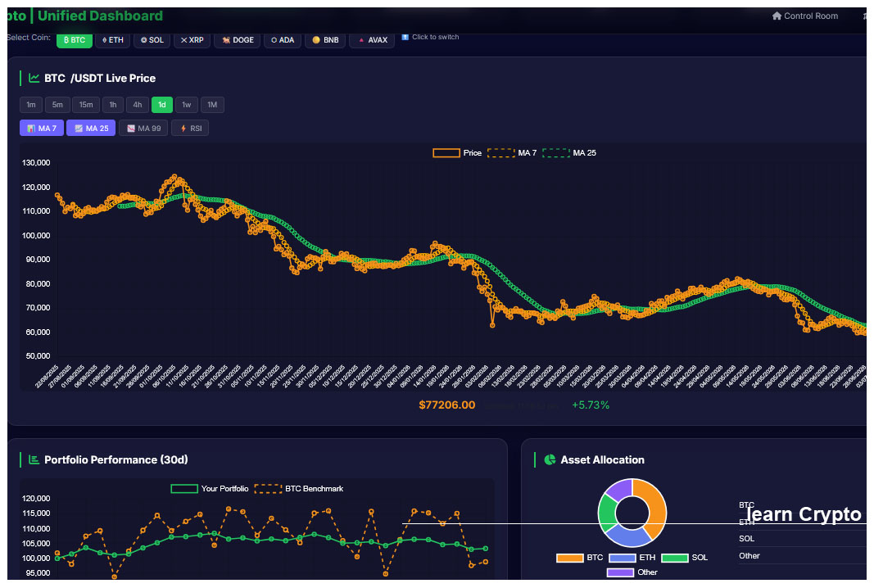Select the AVAX coin button
The image size is (874, 588).
point(372,40)
